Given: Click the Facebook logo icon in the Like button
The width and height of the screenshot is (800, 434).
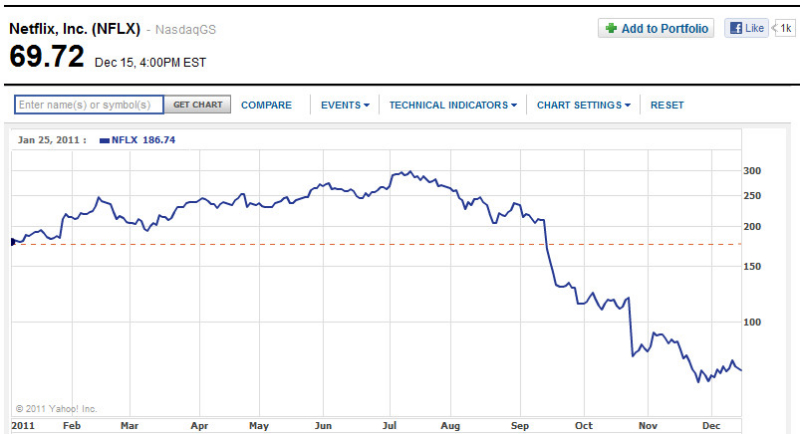Looking at the screenshot, I should point(736,28).
